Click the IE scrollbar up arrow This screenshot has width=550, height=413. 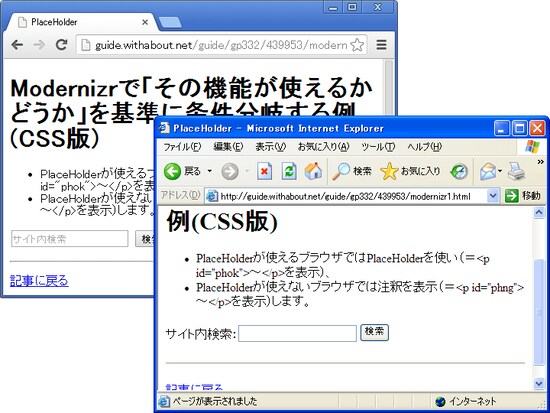pyautogui.click(x=539, y=213)
